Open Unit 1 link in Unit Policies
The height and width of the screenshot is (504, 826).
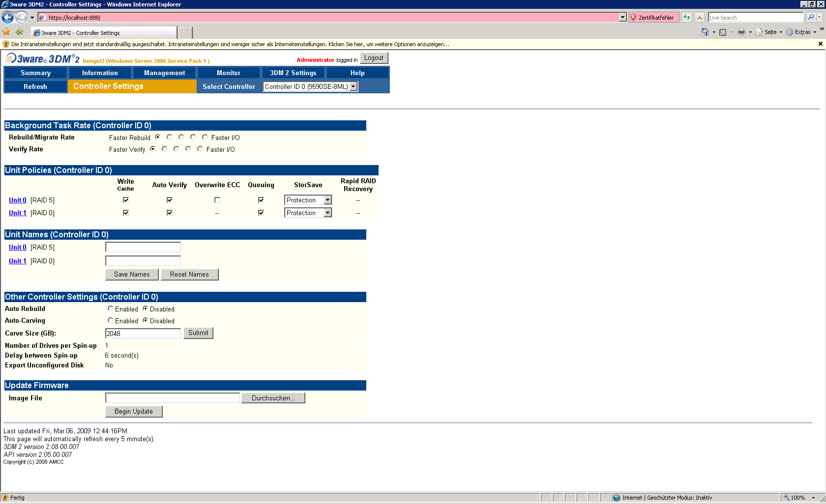pos(18,213)
